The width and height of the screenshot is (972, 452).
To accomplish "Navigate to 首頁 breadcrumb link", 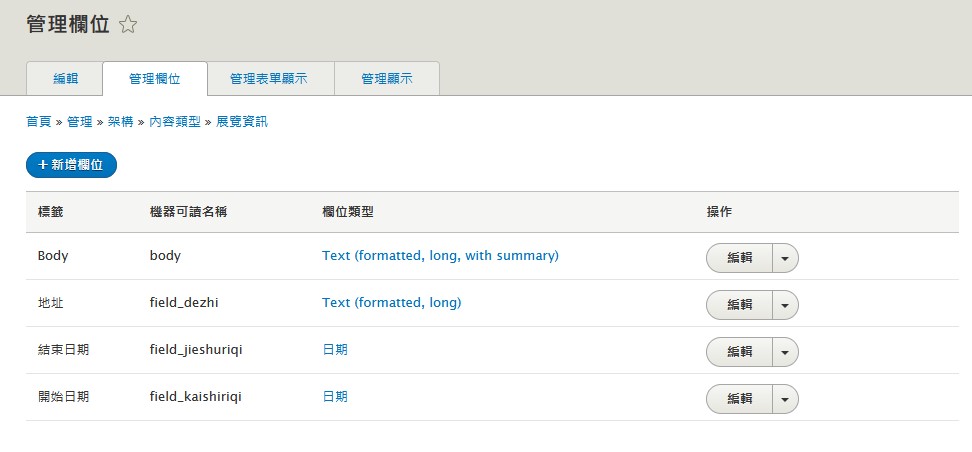I will (x=38, y=122).
